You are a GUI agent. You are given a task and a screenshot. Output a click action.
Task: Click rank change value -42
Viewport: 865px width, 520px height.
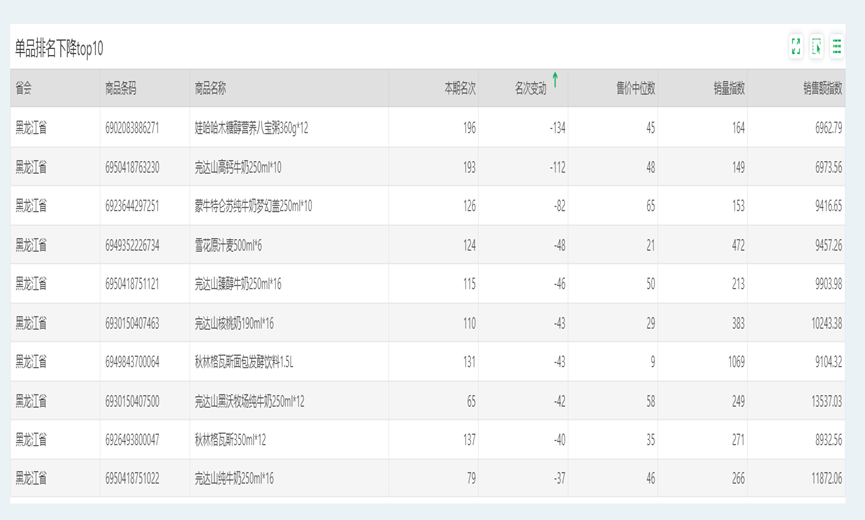point(559,401)
